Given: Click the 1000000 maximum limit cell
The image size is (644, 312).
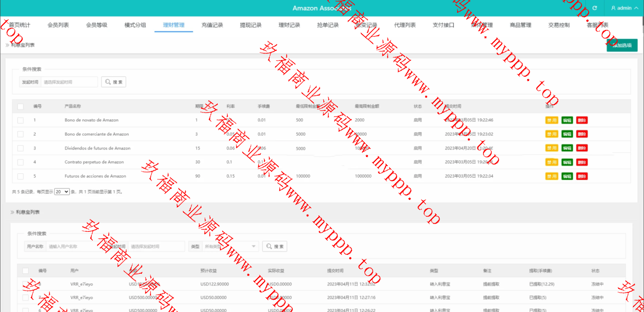Looking at the screenshot, I should (363, 176).
